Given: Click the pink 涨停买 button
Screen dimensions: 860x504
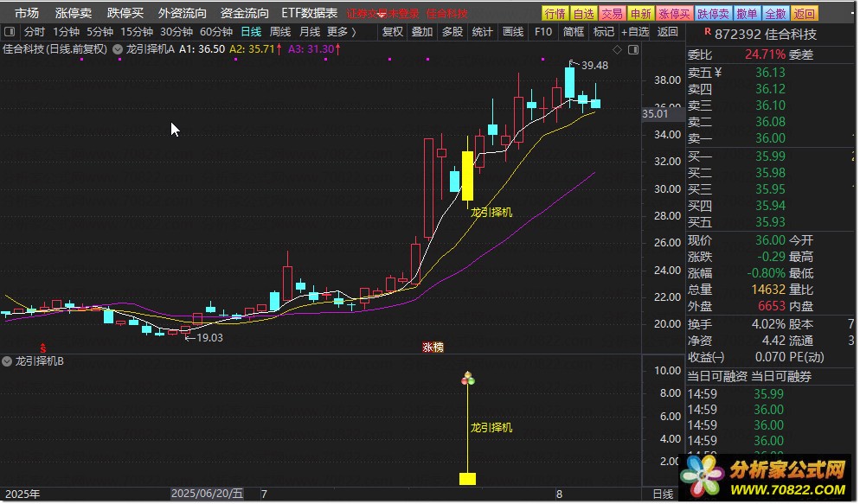Looking at the screenshot, I should (x=675, y=14).
